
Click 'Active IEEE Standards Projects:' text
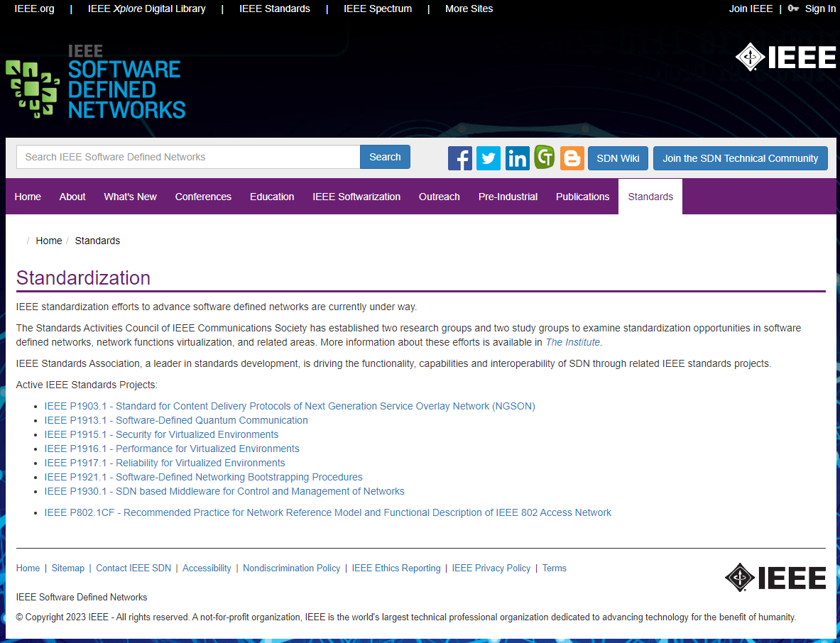point(87,385)
